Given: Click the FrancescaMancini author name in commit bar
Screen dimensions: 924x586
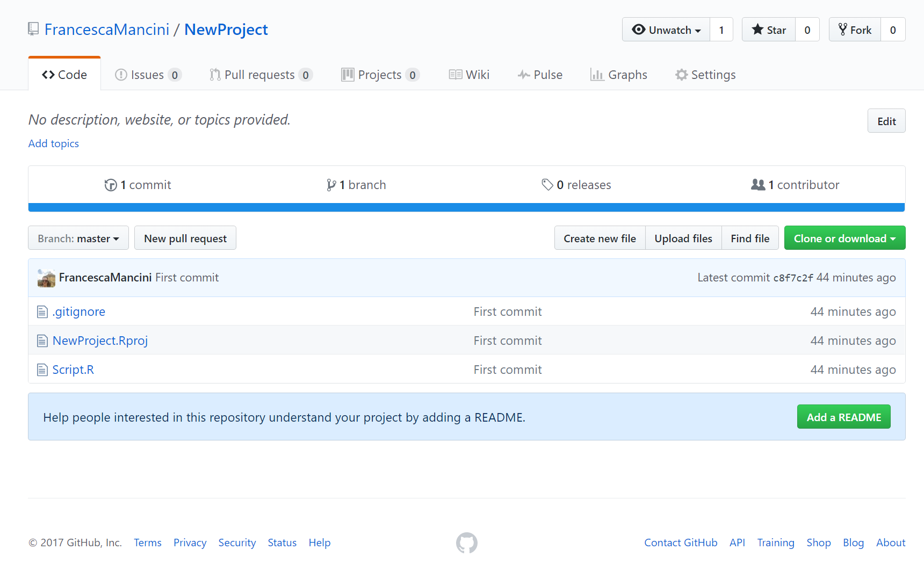Looking at the screenshot, I should (105, 278).
